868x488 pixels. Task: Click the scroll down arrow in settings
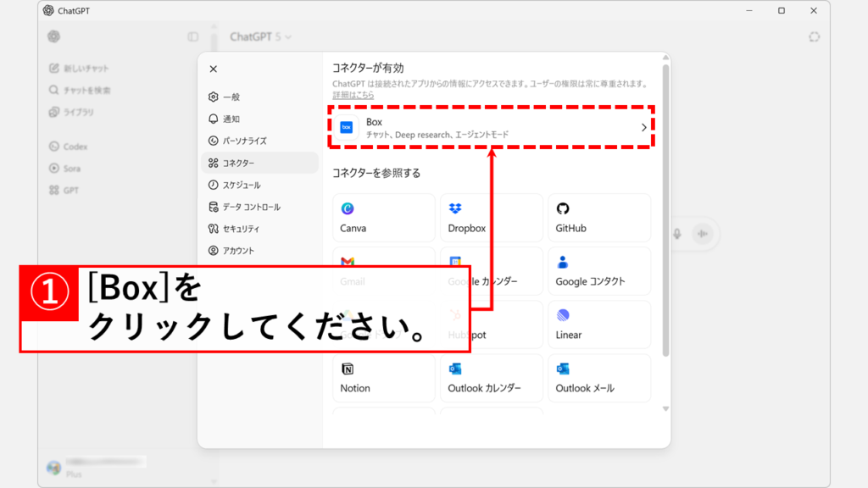coord(666,409)
